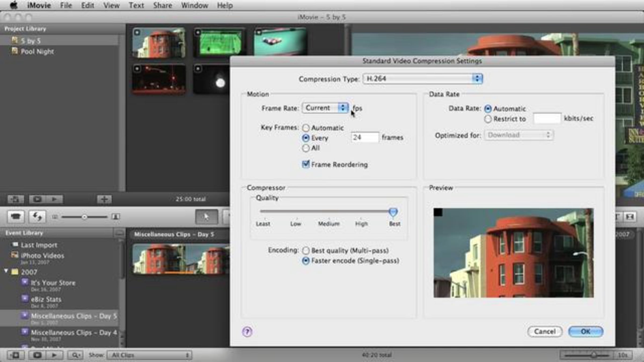Click the small thumbnail size icon

tap(55, 217)
